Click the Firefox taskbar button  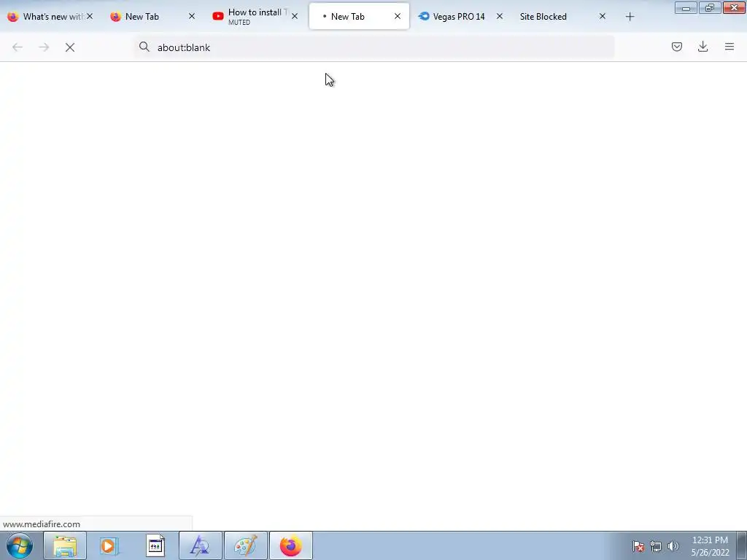tap(291, 545)
